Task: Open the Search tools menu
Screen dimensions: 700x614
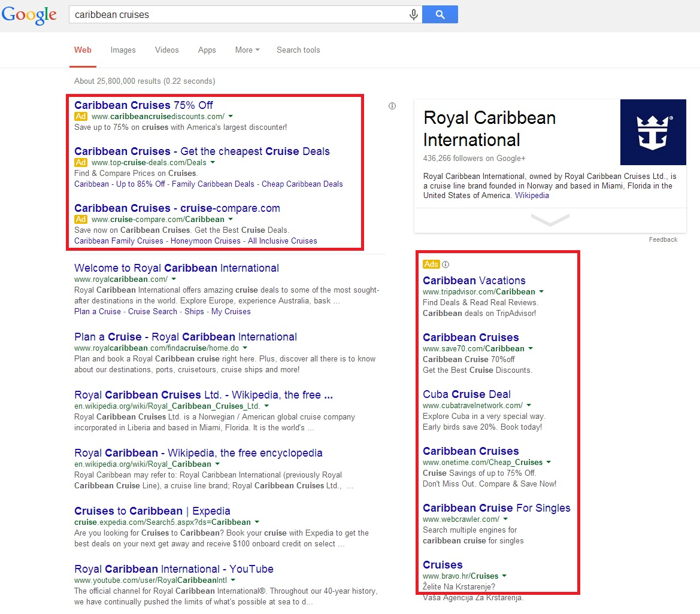Action: tap(298, 50)
